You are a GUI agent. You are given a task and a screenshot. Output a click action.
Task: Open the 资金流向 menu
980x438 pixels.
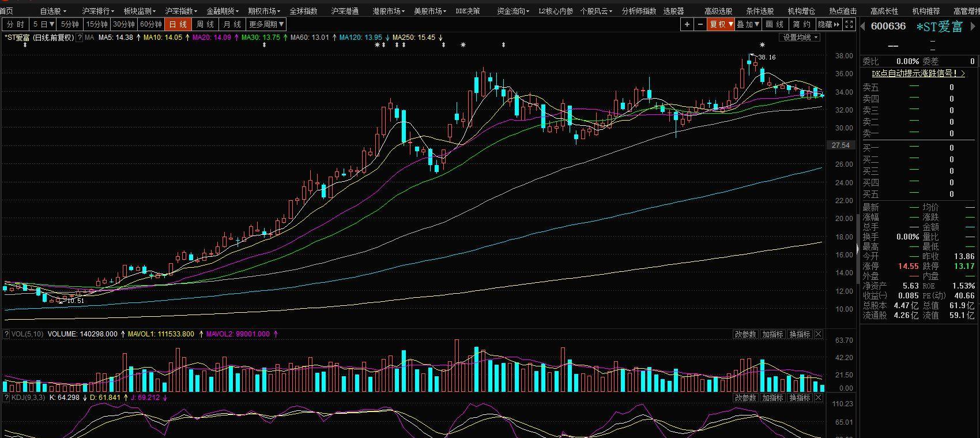[x=513, y=11]
